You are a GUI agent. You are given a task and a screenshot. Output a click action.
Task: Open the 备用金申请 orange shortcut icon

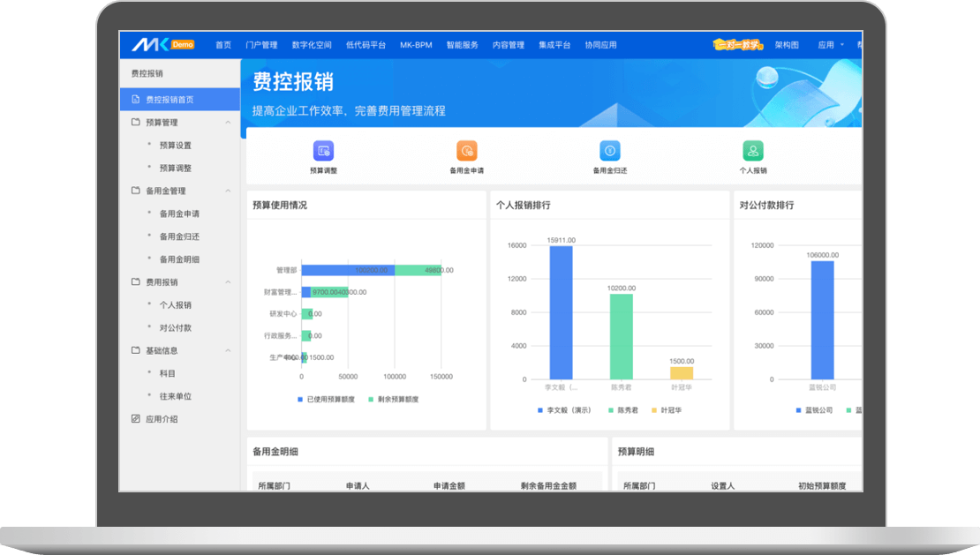466,151
